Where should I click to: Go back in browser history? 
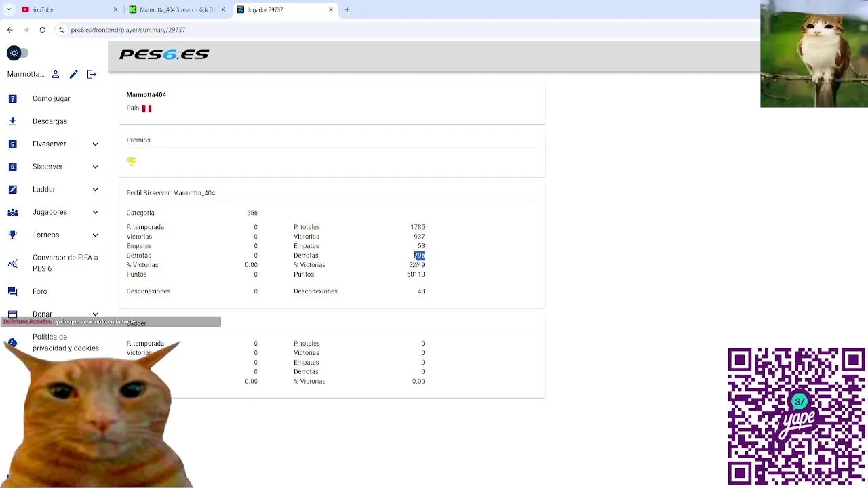[x=10, y=30]
